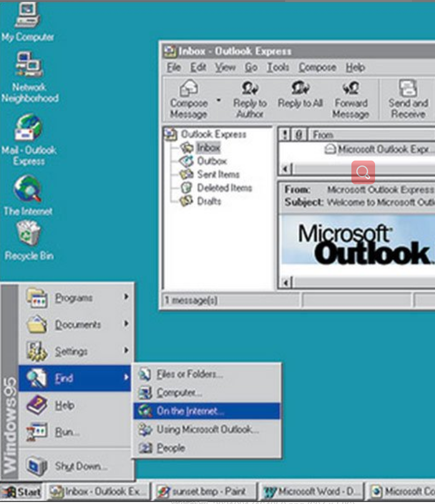Viewport: 435px width, 504px height.
Task: Choose Computer... in Find submenu
Action: tap(207, 392)
